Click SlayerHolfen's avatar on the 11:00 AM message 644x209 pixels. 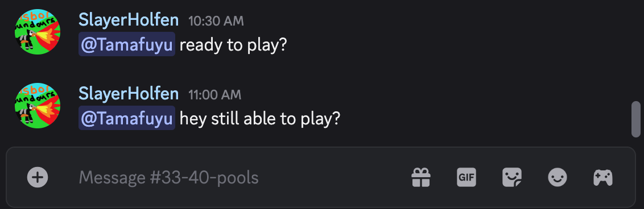click(38, 105)
